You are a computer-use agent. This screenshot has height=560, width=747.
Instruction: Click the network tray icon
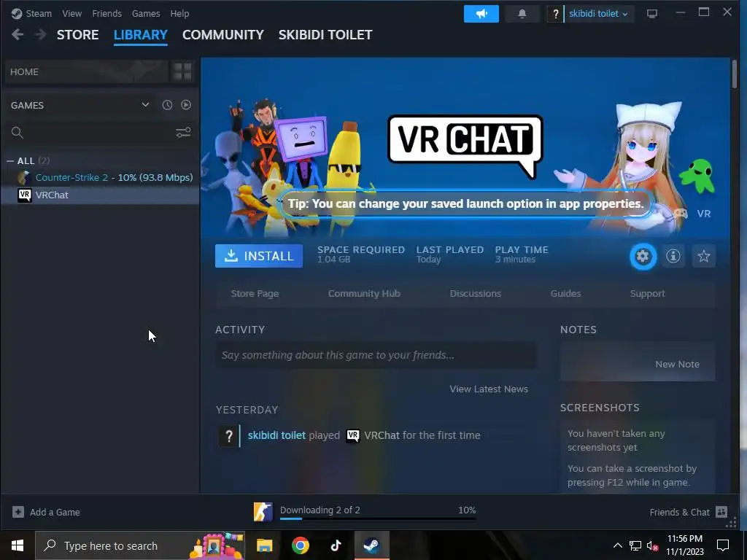[x=635, y=545]
